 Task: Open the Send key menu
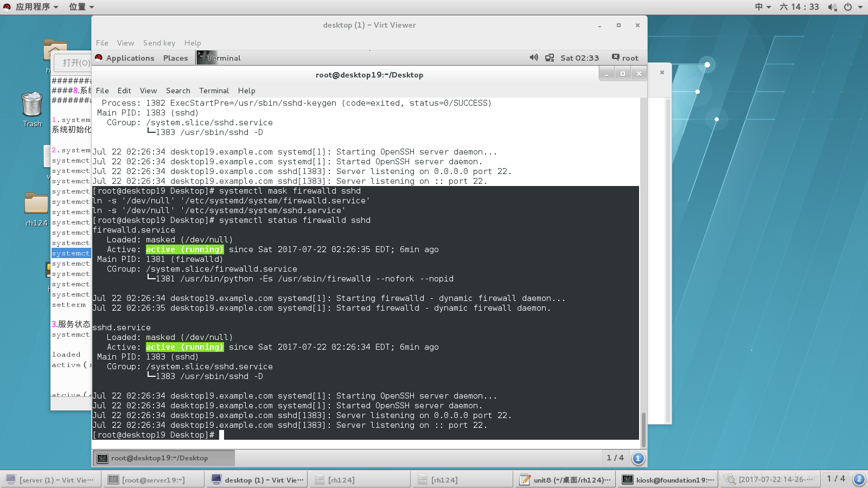159,43
